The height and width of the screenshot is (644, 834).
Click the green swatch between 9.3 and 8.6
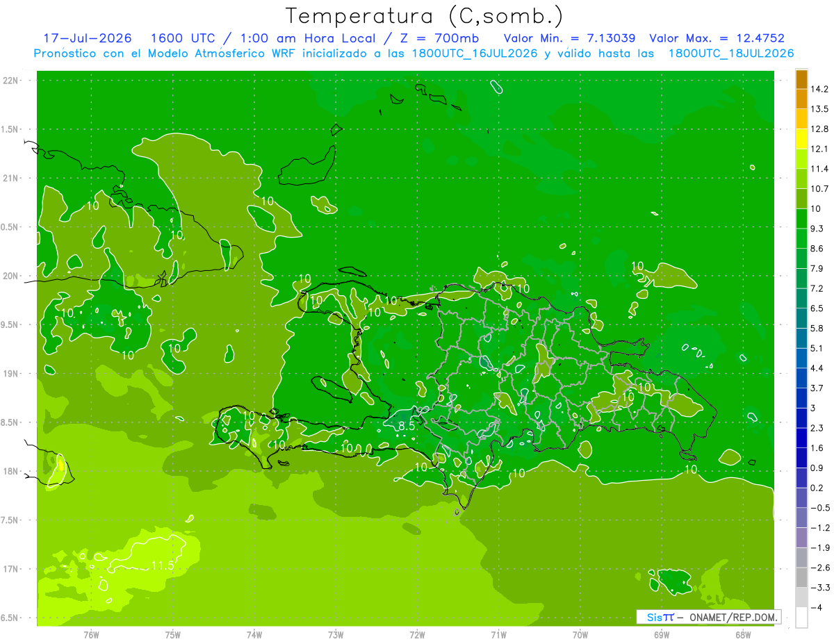tap(801, 238)
